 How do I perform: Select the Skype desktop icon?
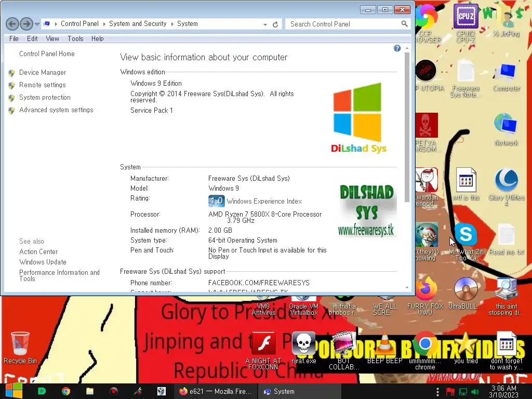point(466,242)
